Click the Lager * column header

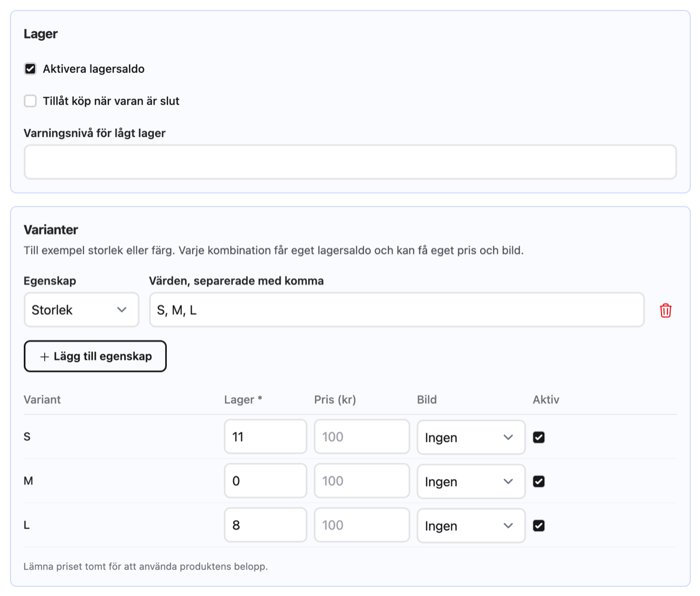point(243,399)
